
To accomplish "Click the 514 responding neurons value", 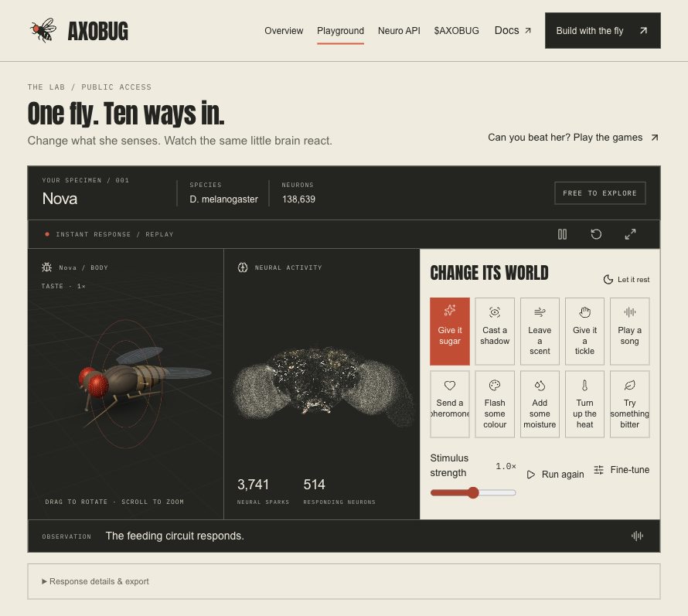I will click(314, 485).
